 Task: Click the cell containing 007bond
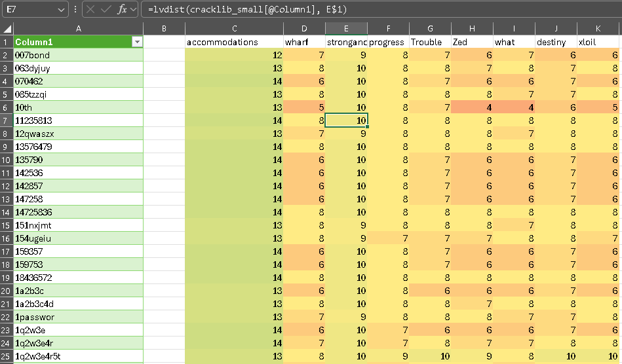pyautogui.click(x=79, y=55)
